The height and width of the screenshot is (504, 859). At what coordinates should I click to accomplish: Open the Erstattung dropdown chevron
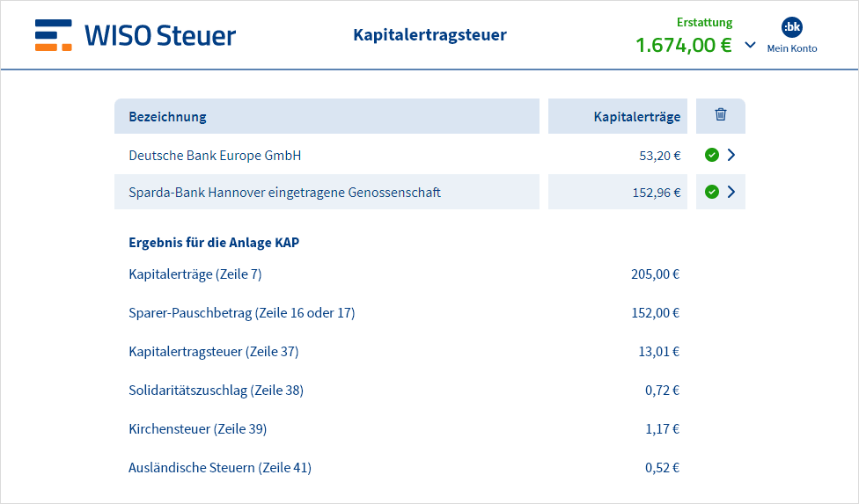pyautogui.click(x=750, y=45)
